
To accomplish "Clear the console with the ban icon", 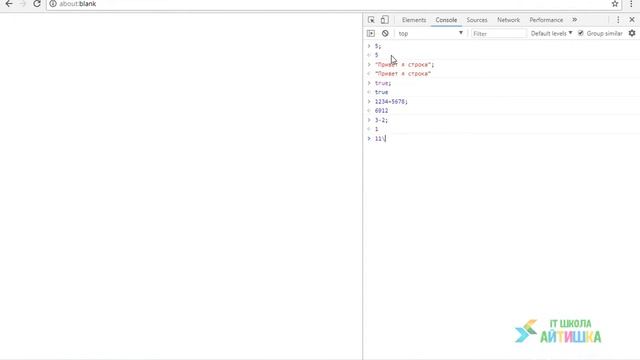I will pyautogui.click(x=385, y=33).
